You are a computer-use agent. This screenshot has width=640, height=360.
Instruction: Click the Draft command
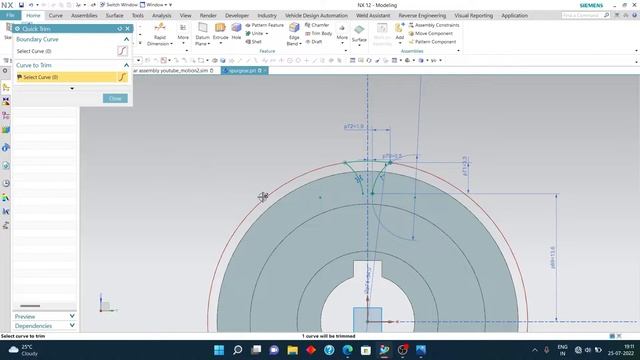(x=314, y=42)
